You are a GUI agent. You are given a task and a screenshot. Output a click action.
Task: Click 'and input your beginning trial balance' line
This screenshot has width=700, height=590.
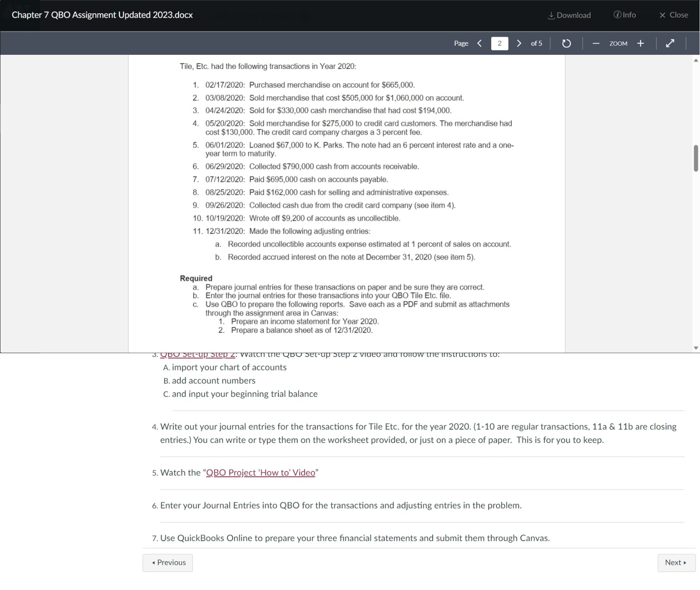[245, 394]
